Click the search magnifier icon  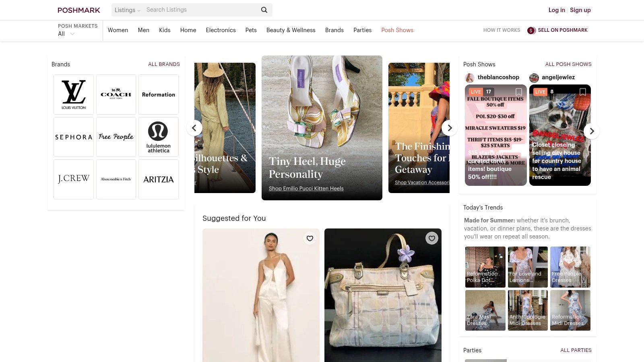coord(264,10)
